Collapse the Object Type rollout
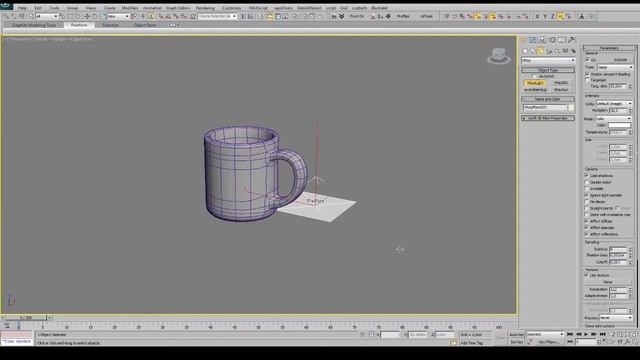The width and height of the screenshot is (640, 360). (x=548, y=70)
